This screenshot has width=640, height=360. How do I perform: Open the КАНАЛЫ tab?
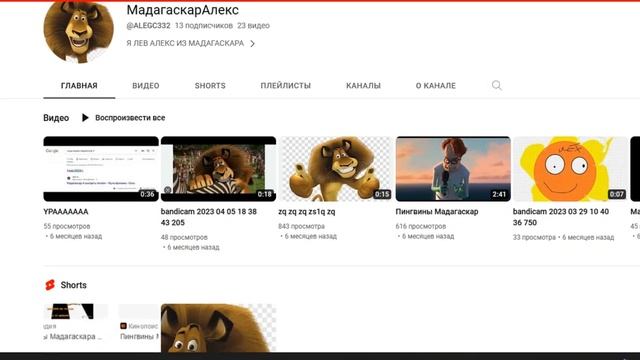363,86
